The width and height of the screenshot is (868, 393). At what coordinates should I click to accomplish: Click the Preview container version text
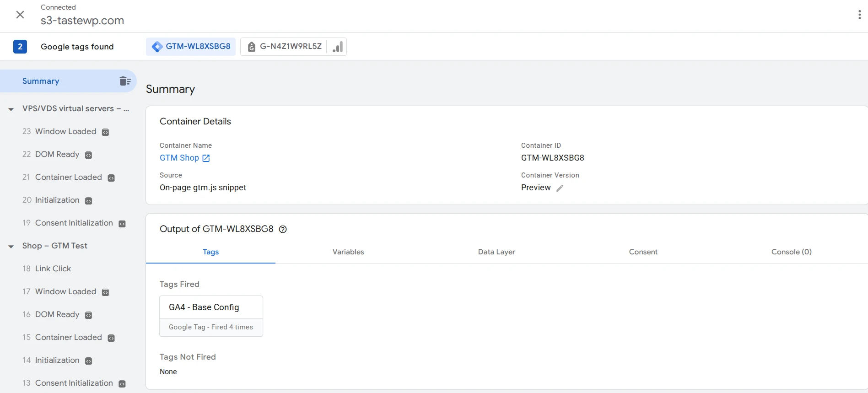(x=536, y=188)
